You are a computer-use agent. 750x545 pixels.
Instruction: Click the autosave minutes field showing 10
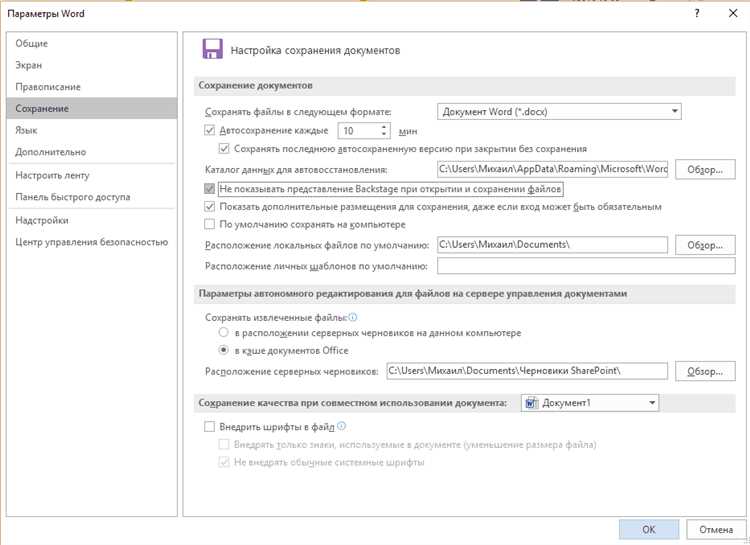coord(359,131)
